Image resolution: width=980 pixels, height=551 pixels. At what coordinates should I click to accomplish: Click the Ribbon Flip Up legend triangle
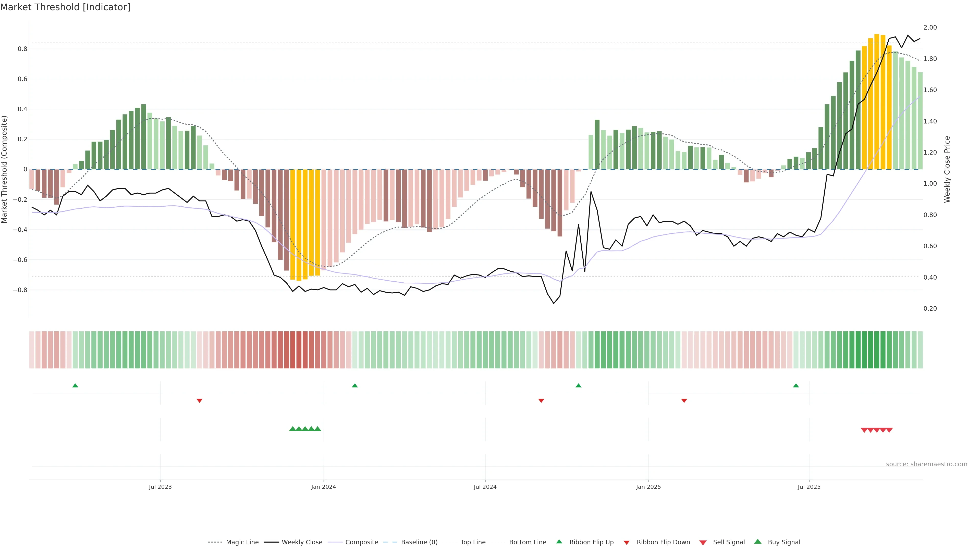coord(559,542)
